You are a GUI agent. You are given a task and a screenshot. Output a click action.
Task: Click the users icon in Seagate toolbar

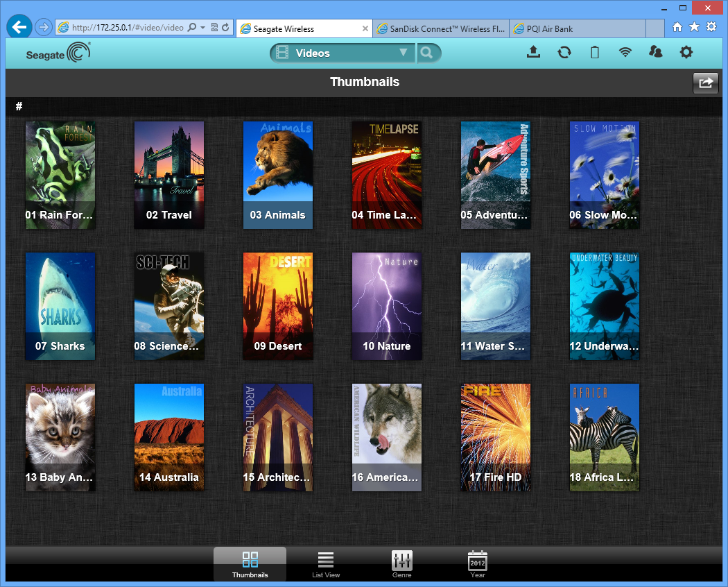(656, 51)
